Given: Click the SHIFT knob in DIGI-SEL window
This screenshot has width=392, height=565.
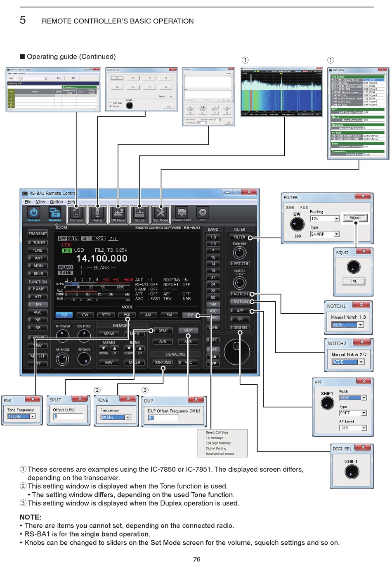Looking at the screenshot, I should pyautogui.click(x=352, y=472).
